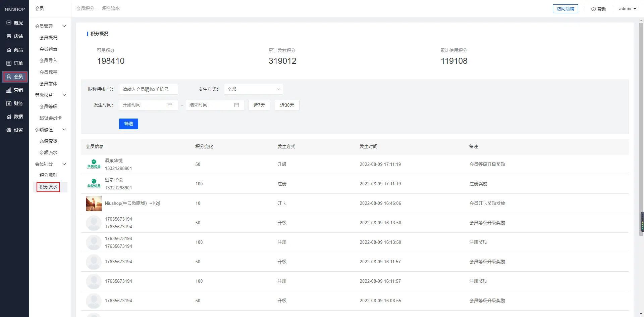Go to 积分规则 in the submenu
Viewport: 644px width, 317px height.
[x=48, y=175]
